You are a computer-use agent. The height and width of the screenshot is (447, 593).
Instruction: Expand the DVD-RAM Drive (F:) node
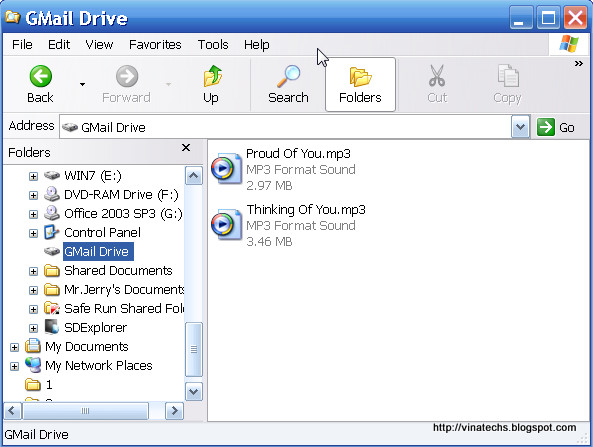(x=33, y=195)
